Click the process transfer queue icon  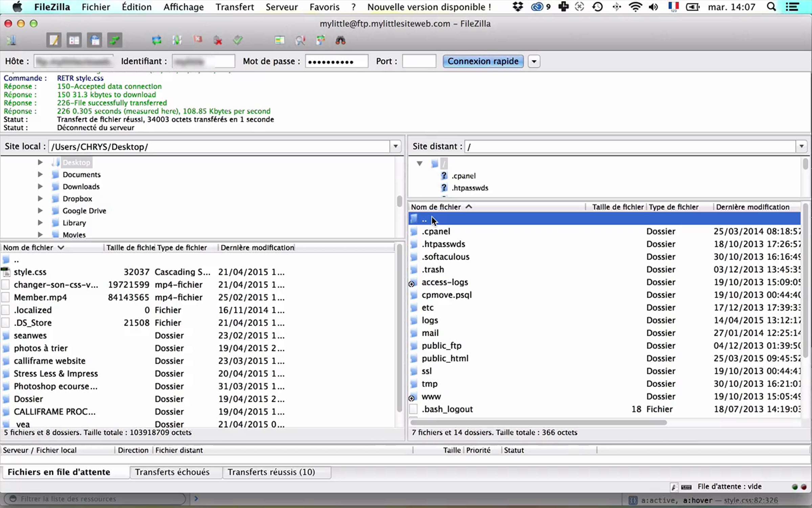177,40
